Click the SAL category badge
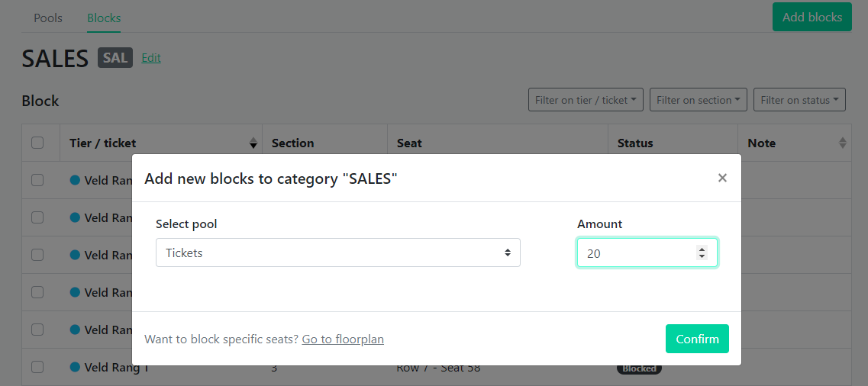This screenshot has width=868, height=386. pyautogui.click(x=115, y=57)
